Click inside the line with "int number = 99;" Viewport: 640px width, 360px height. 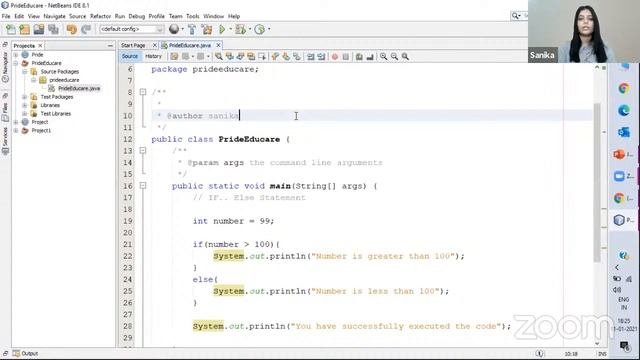coord(233,221)
